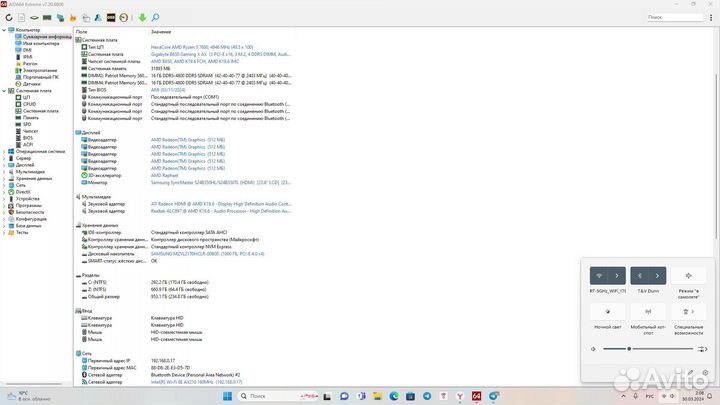The height and width of the screenshot is (405, 720).
Task: Expand Bluetooth devices chevron
Action: 657,276
